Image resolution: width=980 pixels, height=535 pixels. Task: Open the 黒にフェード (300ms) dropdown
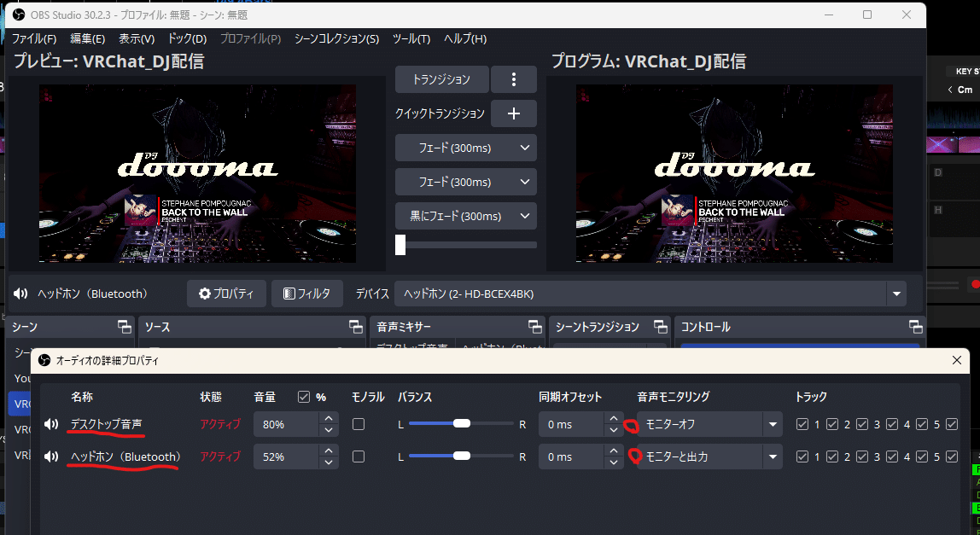click(x=465, y=216)
